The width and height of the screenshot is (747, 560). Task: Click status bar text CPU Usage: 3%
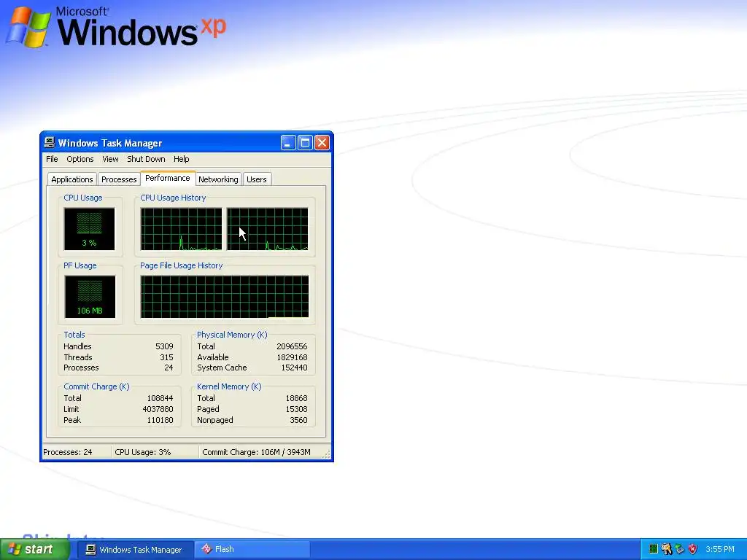(142, 452)
